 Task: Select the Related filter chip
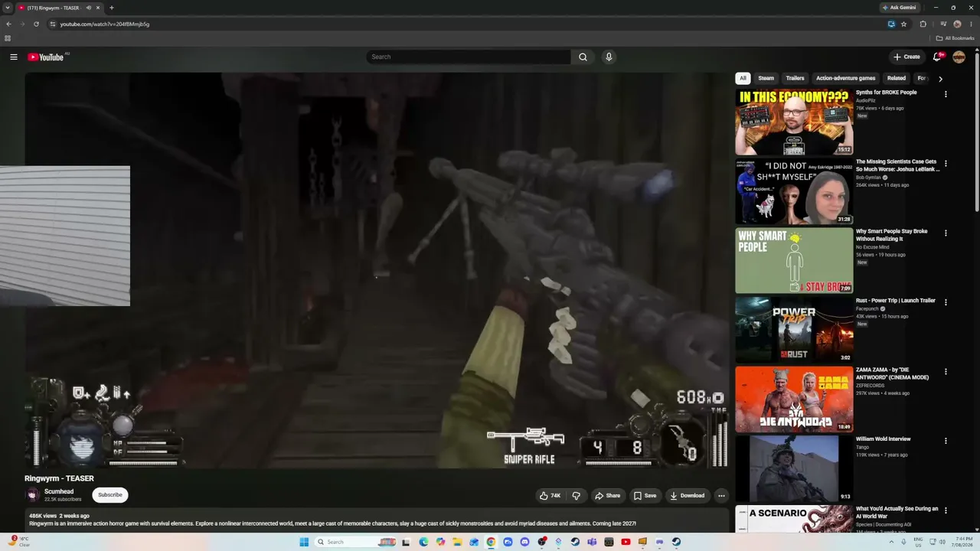click(x=897, y=78)
